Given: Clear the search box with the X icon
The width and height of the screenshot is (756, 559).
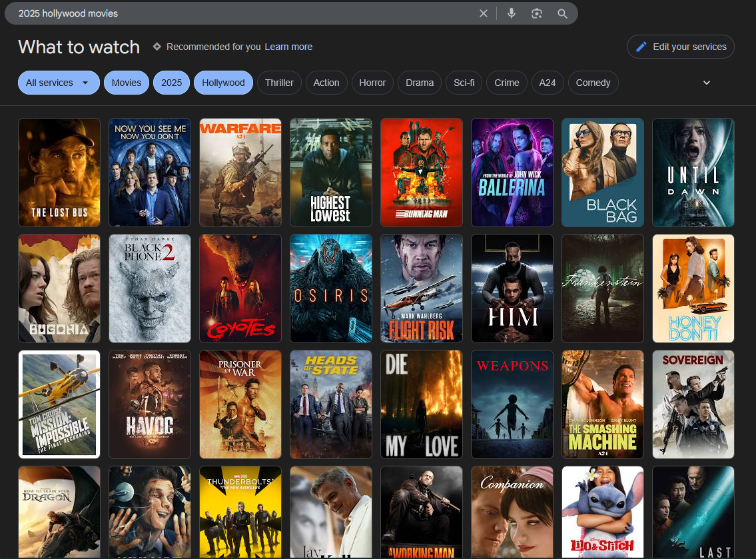Looking at the screenshot, I should pyautogui.click(x=483, y=13).
